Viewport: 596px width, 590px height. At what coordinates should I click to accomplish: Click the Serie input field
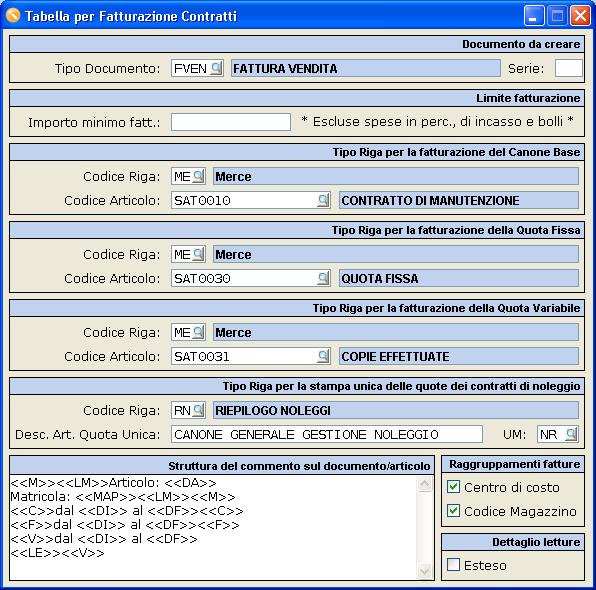(568, 68)
